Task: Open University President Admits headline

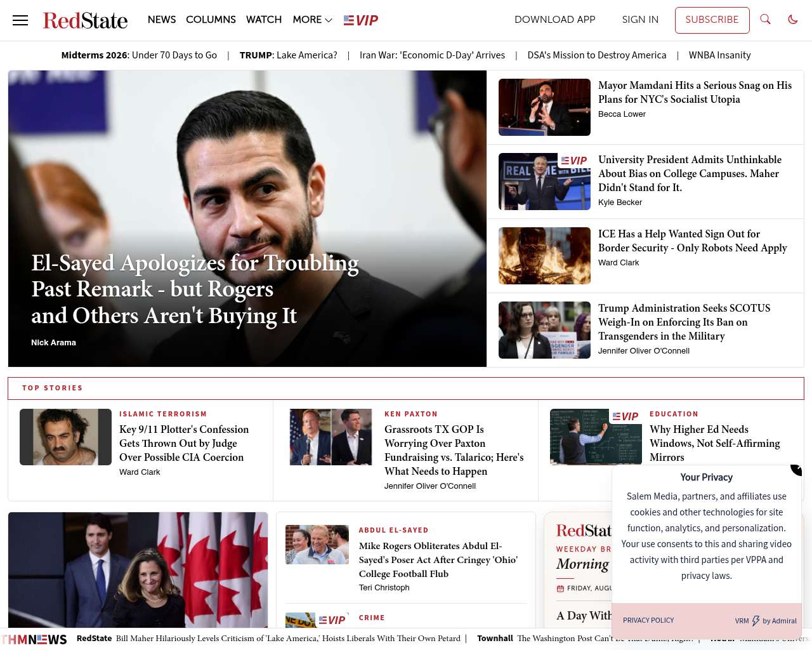Action: tap(690, 173)
